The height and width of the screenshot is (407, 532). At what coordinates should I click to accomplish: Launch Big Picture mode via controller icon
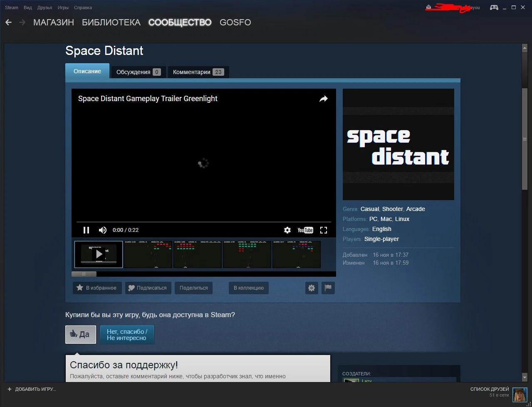pyautogui.click(x=494, y=7)
